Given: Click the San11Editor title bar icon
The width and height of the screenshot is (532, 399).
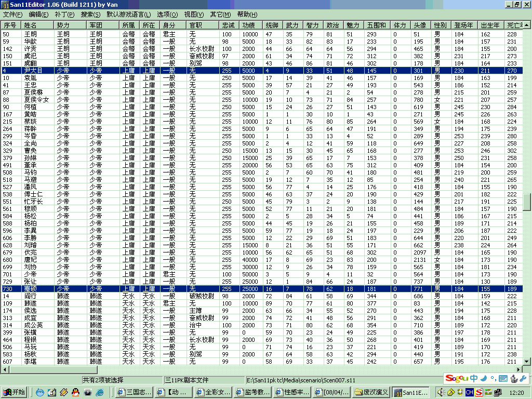Looking at the screenshot, I should pyautogui.click(x=5, y=5).
